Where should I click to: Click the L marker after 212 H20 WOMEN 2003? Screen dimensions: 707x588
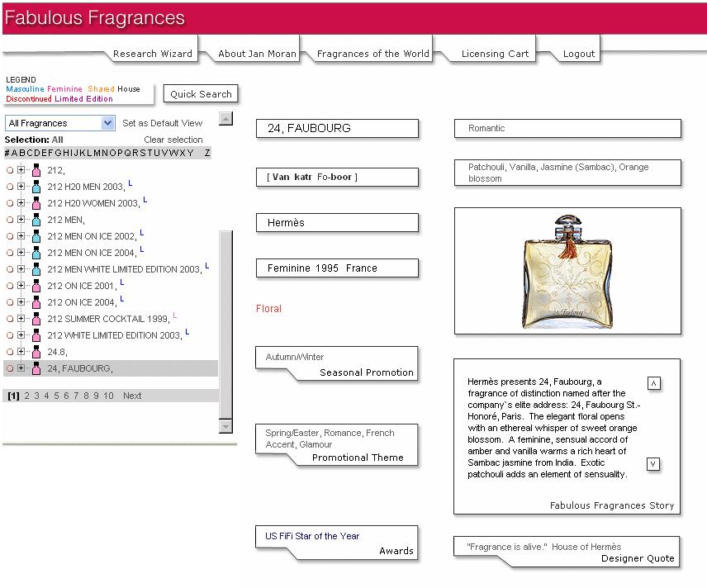click(145, 199)
